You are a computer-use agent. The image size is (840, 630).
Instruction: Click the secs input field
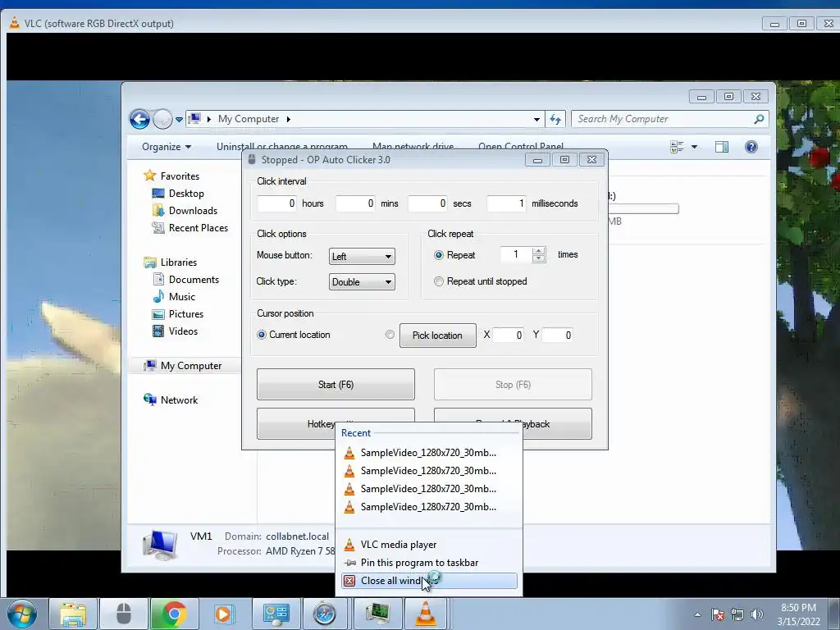[427, 203]
